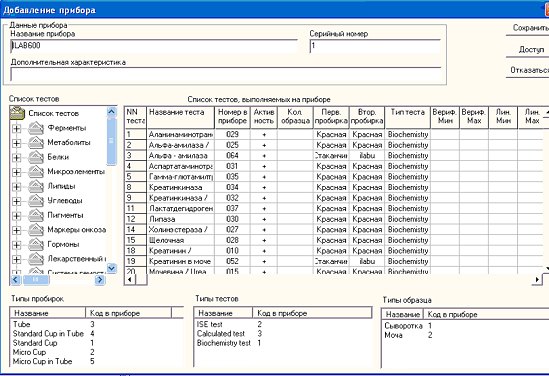Click the Отказаться button
This screenshot has width=549, height=376.
(x=529, y=70)
